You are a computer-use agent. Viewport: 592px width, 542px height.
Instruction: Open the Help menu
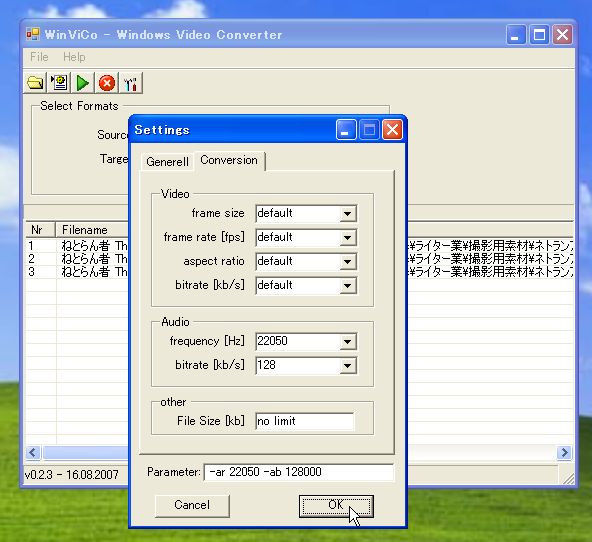pyautogui.click(x=74, y=57)
